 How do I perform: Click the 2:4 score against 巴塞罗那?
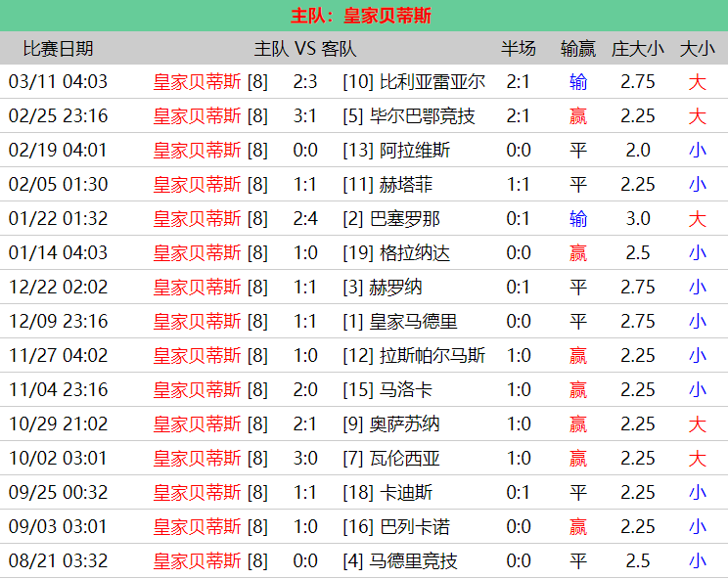pyautogui.click(x=305, y=219)
